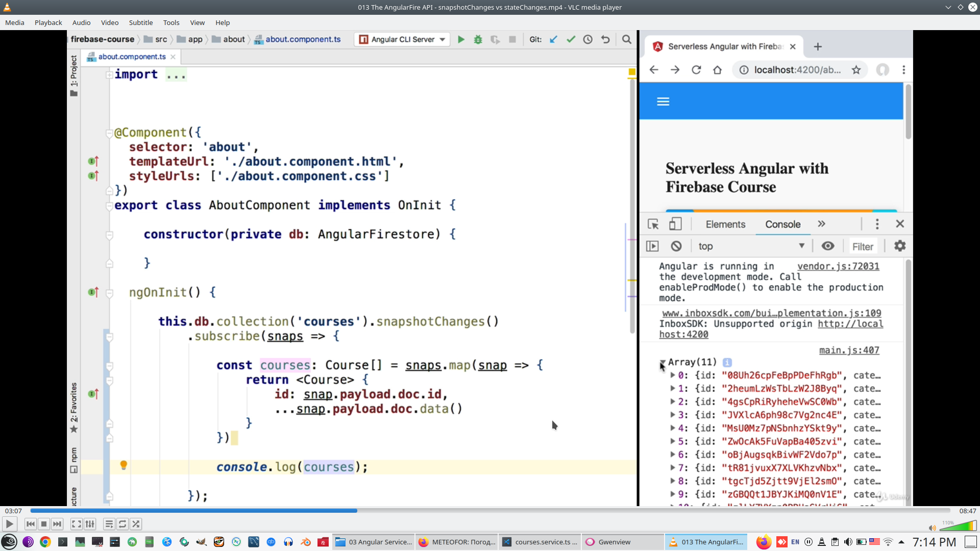Image resolution: width=980 pixels, height=551 pixels.
Task: Click the stop playback button
Action: click(44, 524)
